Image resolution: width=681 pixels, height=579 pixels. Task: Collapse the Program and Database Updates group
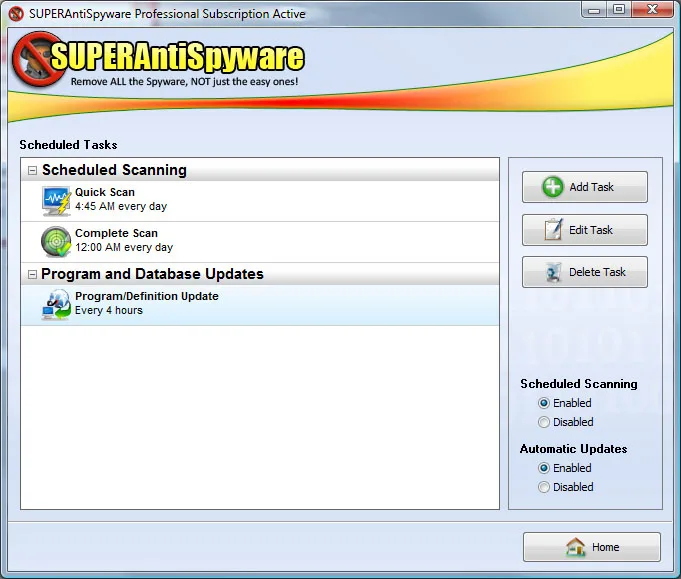(x=32, y=274)
